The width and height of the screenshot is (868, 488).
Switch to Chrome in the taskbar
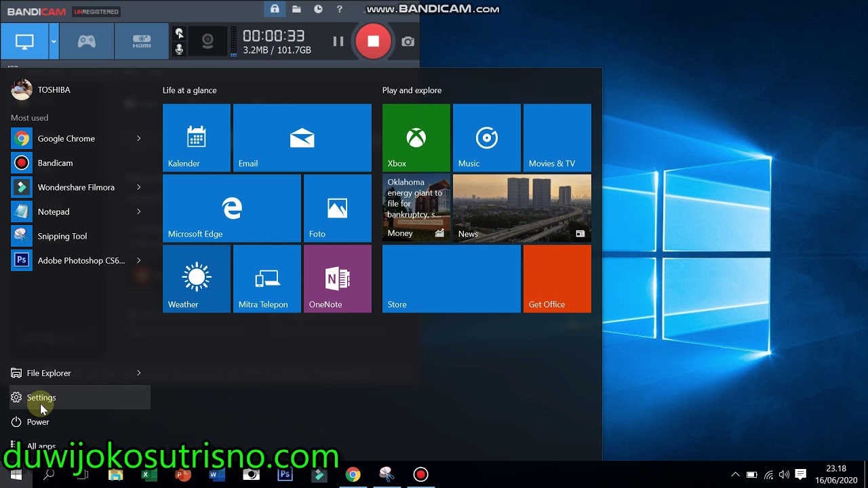point(353,475)
